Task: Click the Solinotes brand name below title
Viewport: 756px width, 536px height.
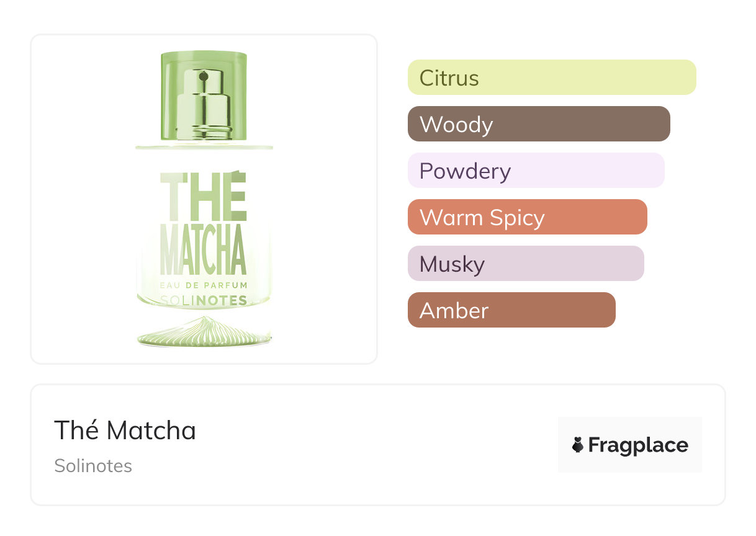Action: (x=93, y=466)
